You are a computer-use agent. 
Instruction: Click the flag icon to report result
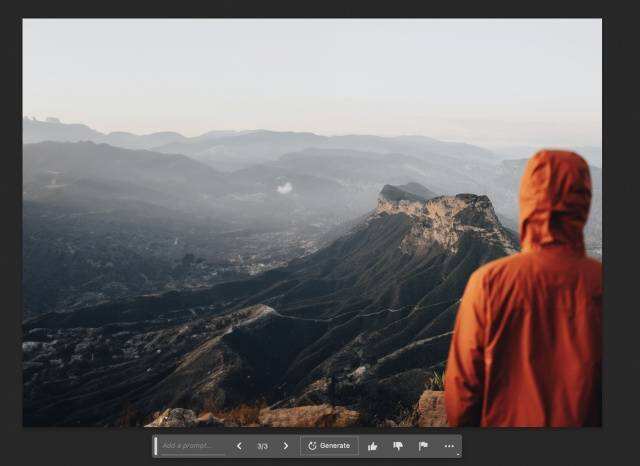point(423,446)
